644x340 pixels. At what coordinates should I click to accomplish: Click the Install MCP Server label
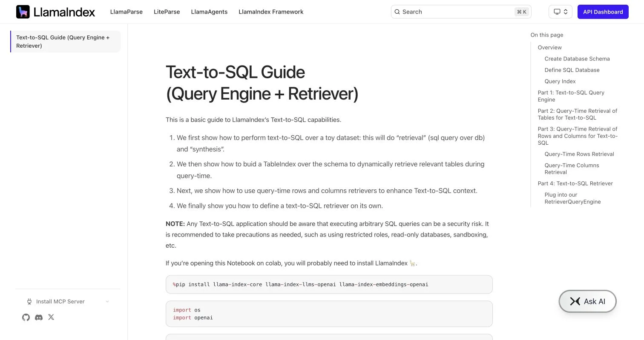(60, 301)
